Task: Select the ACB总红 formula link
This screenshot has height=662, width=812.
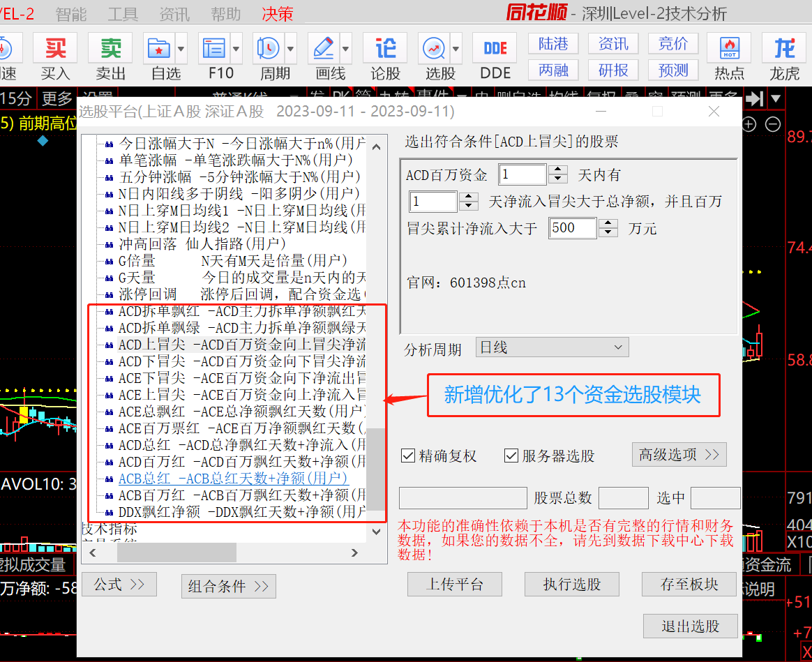Action: coord(233,478)
